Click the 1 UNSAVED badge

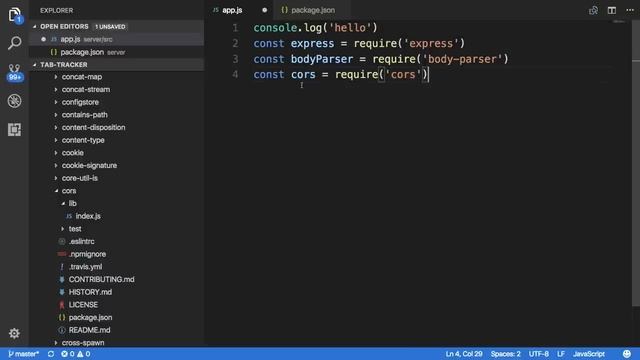click(110, 27)
